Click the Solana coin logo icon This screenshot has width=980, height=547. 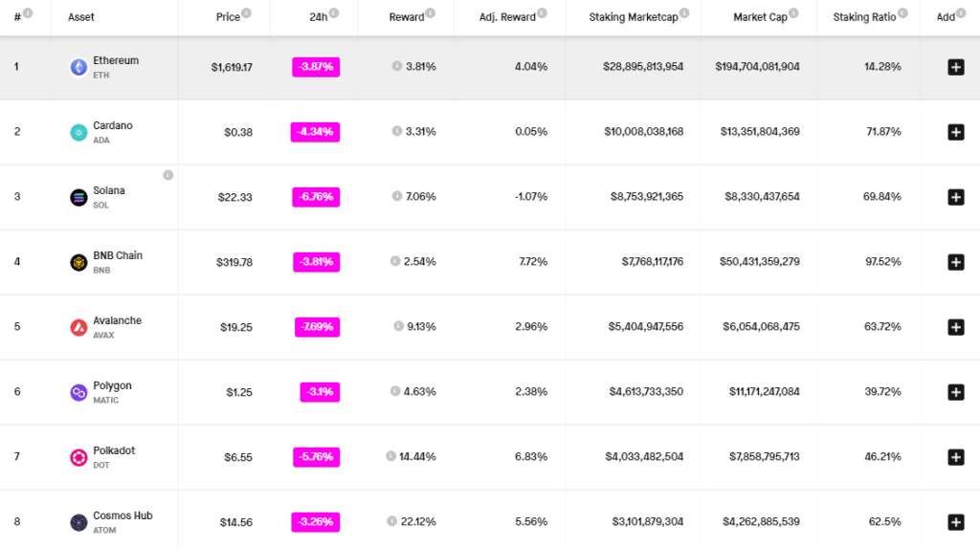tap(78, 197)
